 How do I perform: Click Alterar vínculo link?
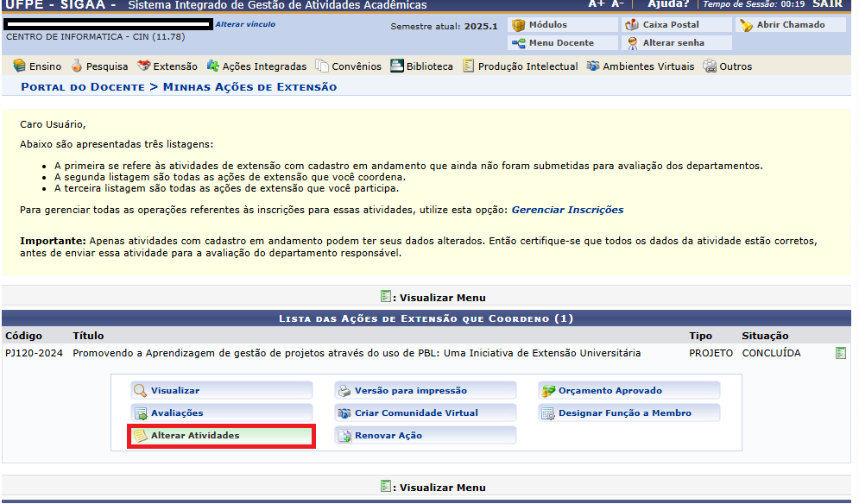245,24
